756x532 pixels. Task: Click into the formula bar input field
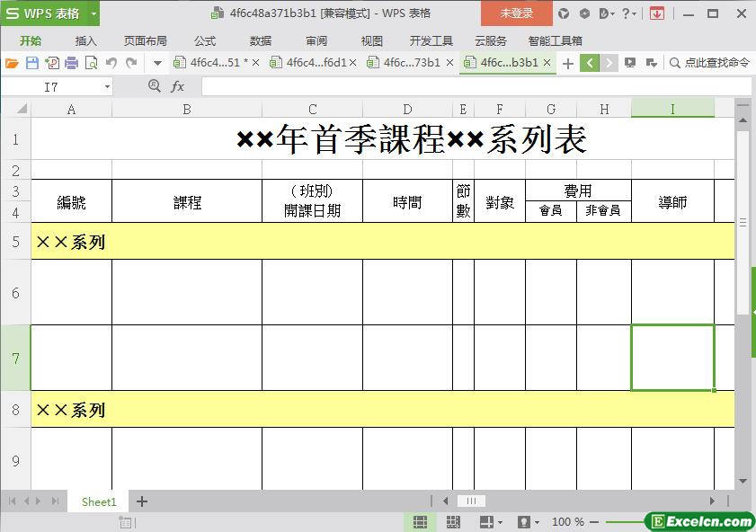476,87
